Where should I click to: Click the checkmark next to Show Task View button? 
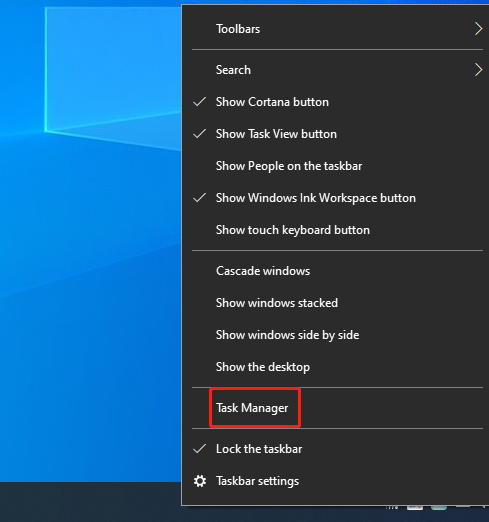click(200, 134)
